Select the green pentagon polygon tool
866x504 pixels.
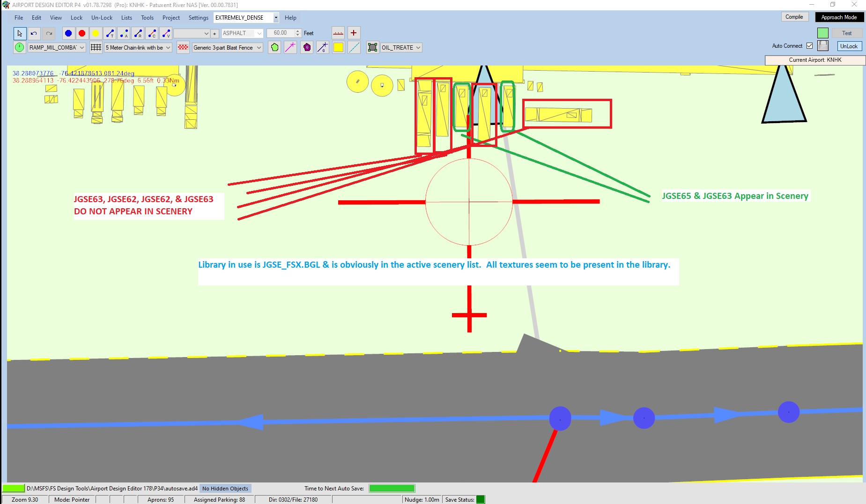coord(274,47)
